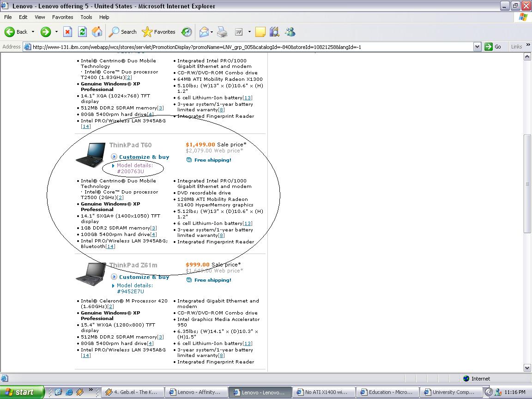Click the vertical scrollbar up arrow

527,57
